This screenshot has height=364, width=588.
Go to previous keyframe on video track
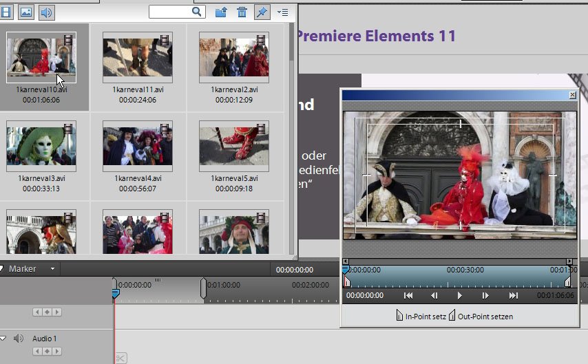tap(37, 312)
